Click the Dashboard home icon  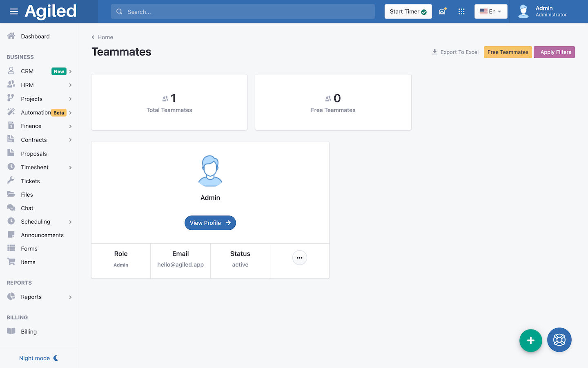(11, 36)
